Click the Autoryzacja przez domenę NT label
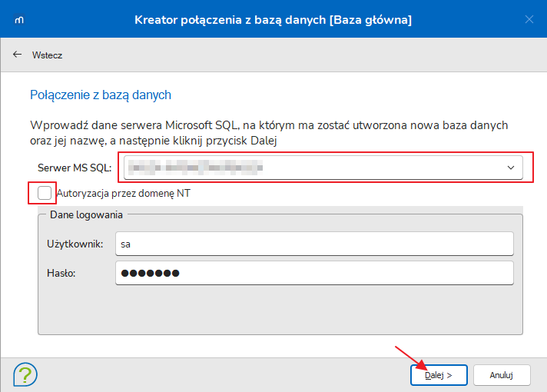This screenshot has height=392, width=547. tap(124, 193)
